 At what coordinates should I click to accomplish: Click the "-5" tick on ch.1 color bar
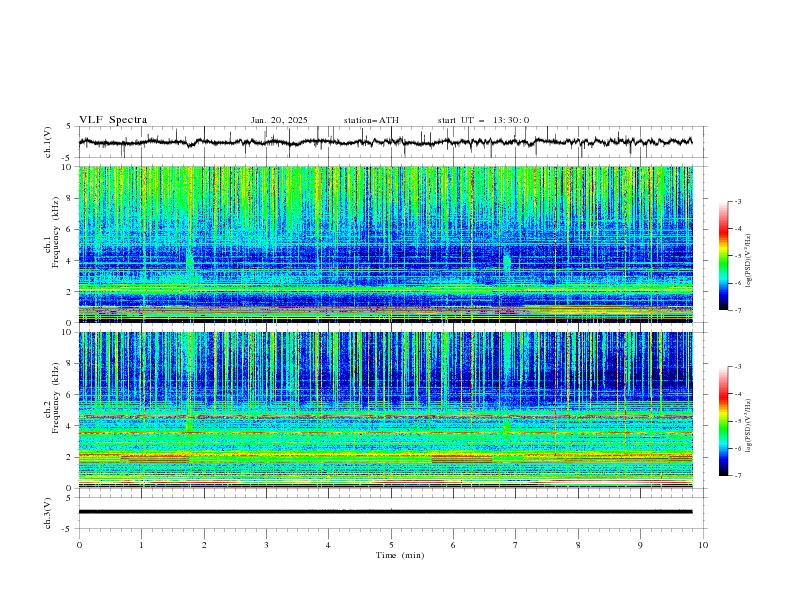pos(738,256)
